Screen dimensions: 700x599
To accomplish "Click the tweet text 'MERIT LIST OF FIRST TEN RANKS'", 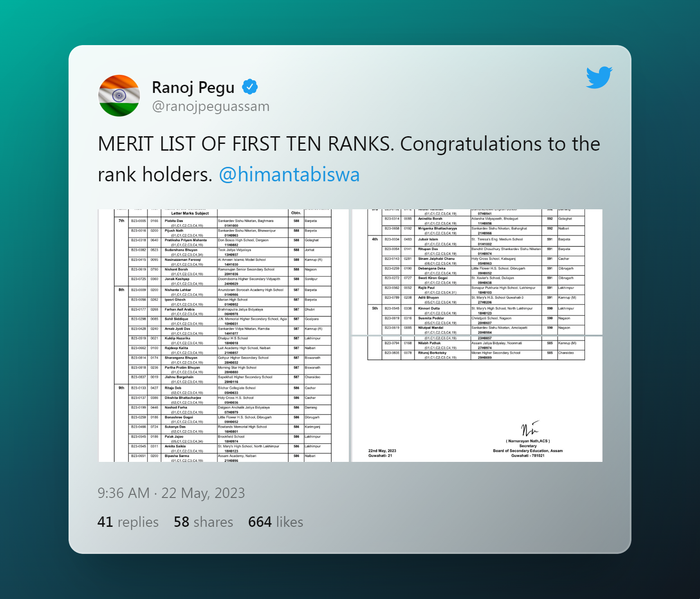I will (x=246, y=144).
